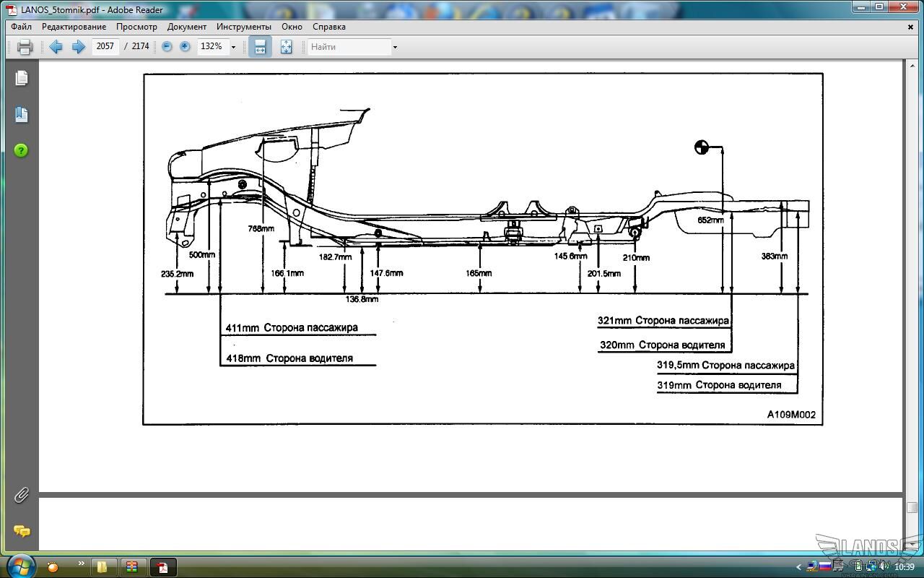The image size is (924, 578).
Task: Click the Print icon in the toolbar
Action: (25, 47)
